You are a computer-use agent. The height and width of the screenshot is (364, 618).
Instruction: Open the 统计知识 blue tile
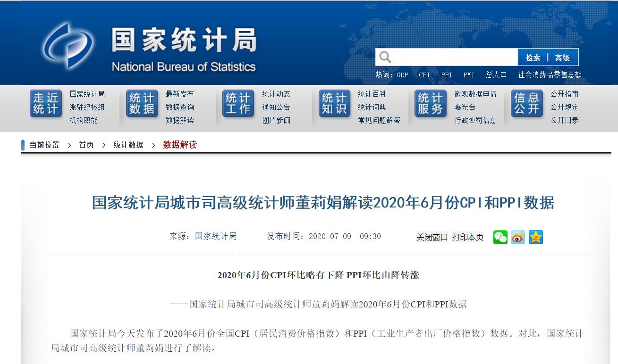click(334, 104)
